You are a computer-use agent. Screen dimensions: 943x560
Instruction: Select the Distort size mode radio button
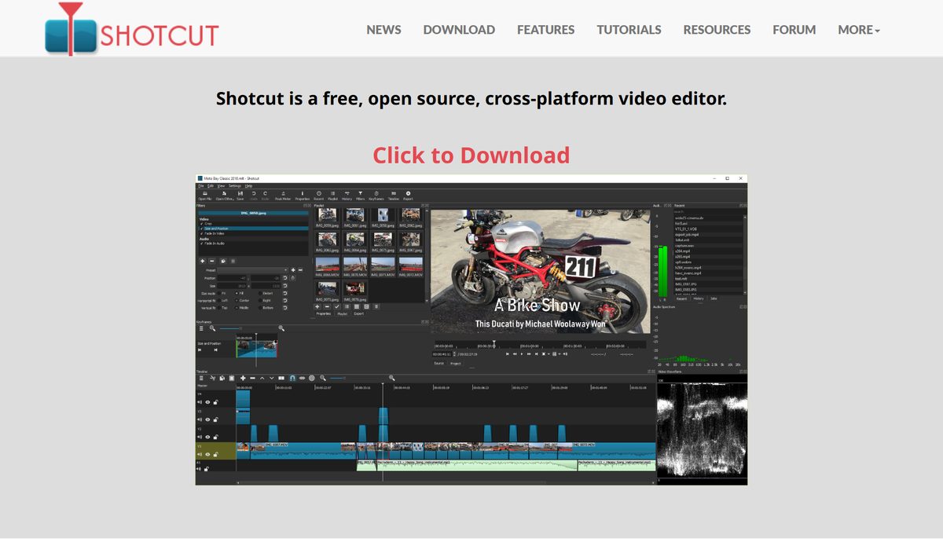pyautogui.click(x=260, y=293)
